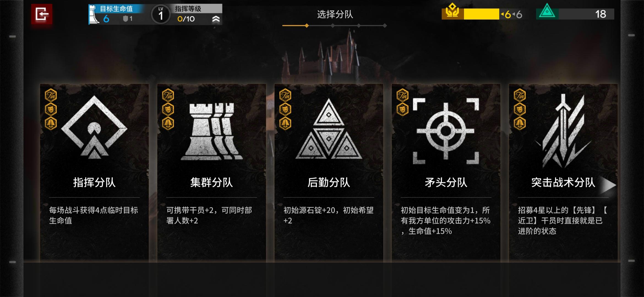Select the 突击战术分队 sword emblem
Image resolution: width=644 pixels, height=297 pixels.
click(564, 131)
